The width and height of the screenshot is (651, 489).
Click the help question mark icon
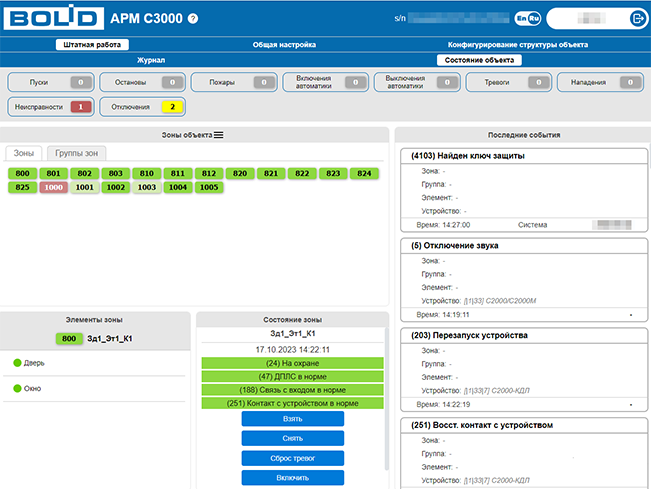click(x=193, y=19)
